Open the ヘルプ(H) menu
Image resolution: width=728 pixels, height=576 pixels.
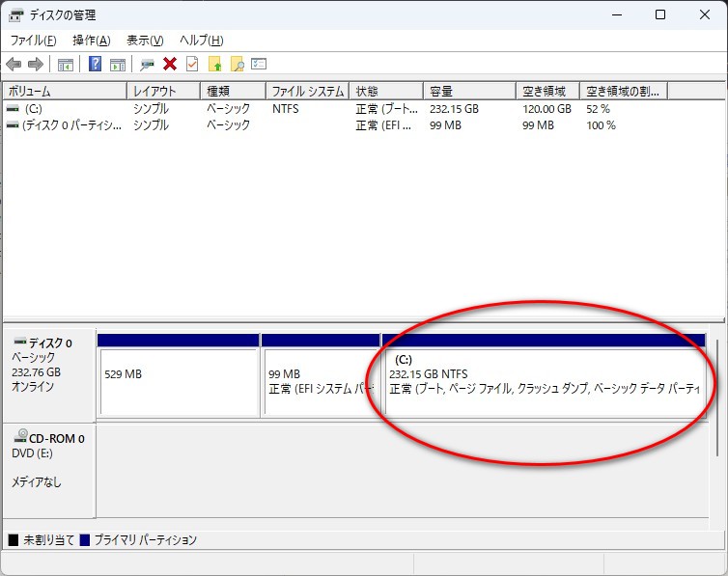[202, 41]
